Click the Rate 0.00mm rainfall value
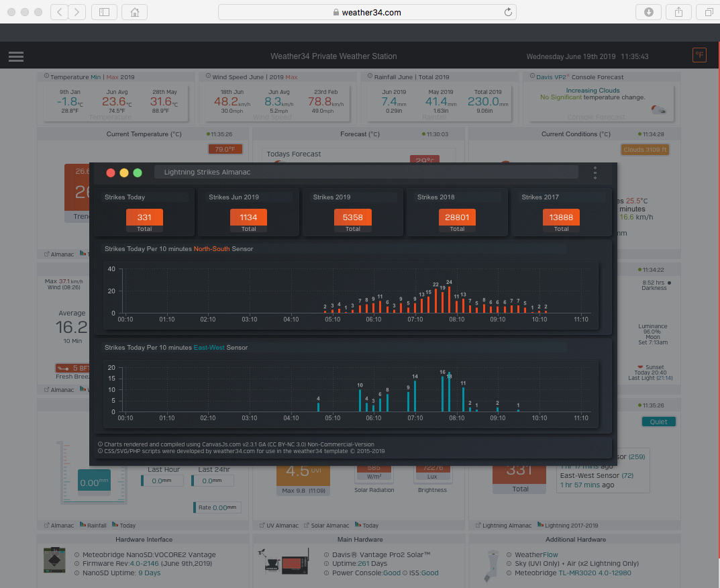 pyautogui.click(x=217, y=507)
